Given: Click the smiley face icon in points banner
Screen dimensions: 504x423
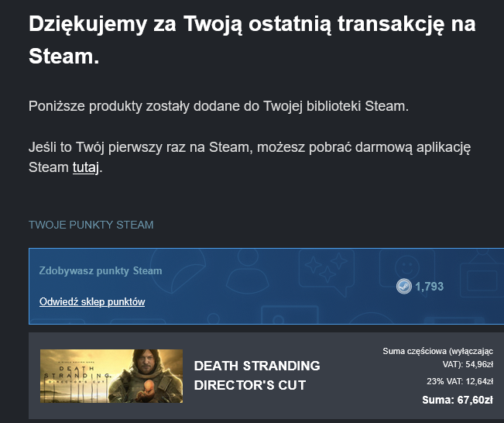Looking at the screenshot, I should click(x=407, y=267).
